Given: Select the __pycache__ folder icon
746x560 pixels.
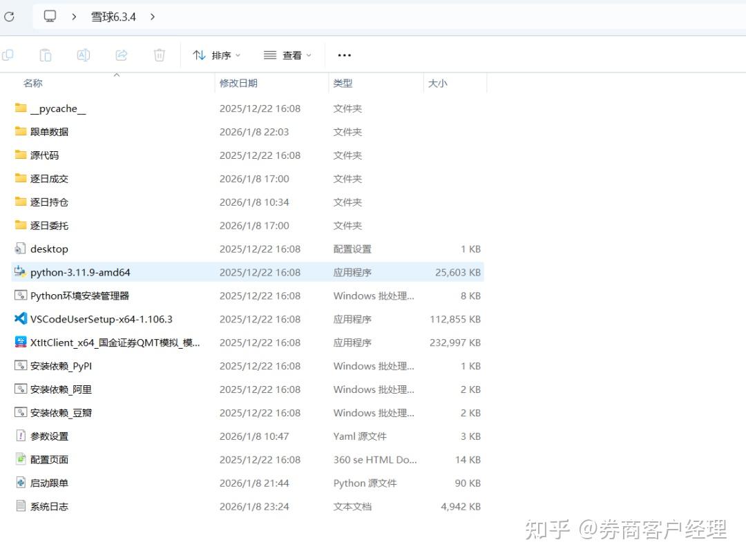Looking at the screenshot, I should (x=21, y=108).
